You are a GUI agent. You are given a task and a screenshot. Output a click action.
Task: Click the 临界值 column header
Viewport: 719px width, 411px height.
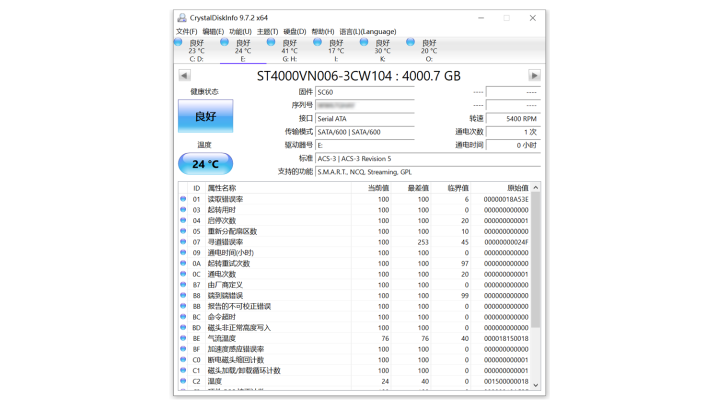click(451, 188)
